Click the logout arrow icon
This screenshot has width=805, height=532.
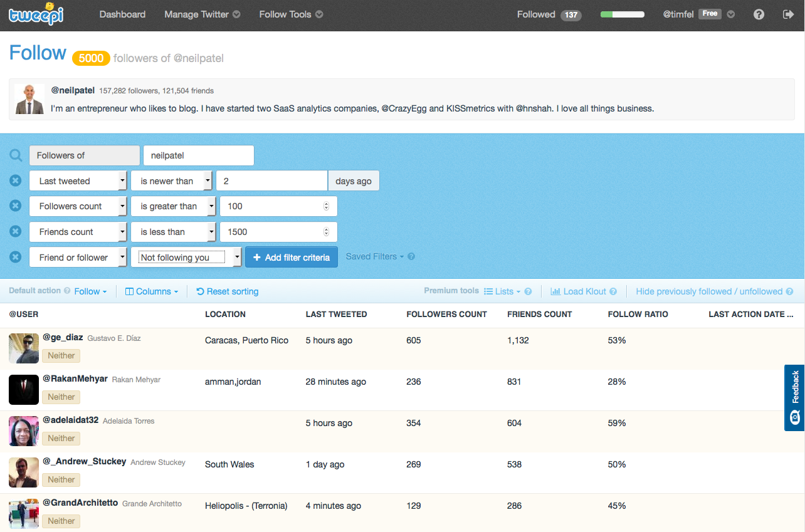pyautogui.click(x=789, y=14)
